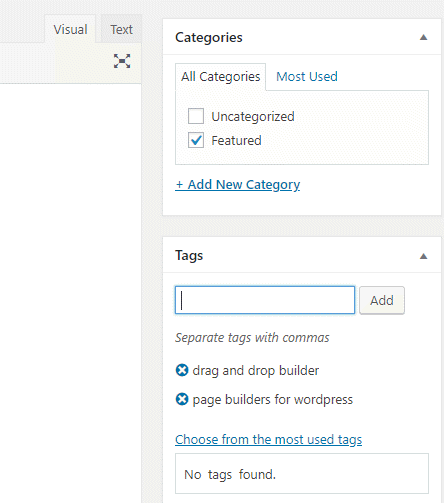Click "Separate tags with commas" hint

click(252, 338)
